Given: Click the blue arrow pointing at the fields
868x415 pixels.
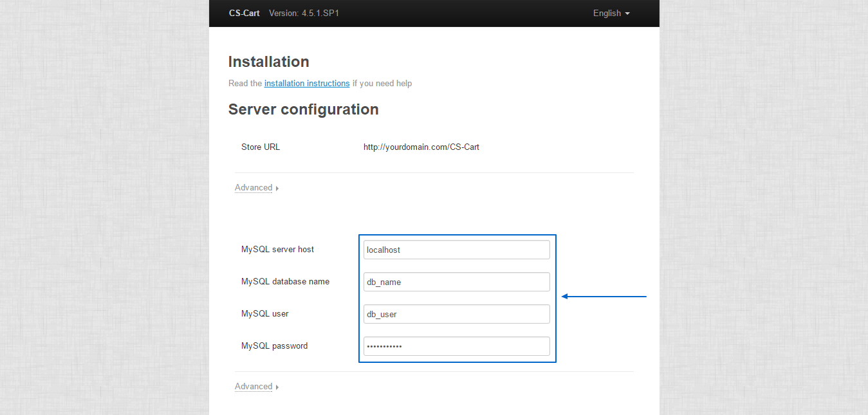Looking at the screenshot, I should click(x=604, y=297).
